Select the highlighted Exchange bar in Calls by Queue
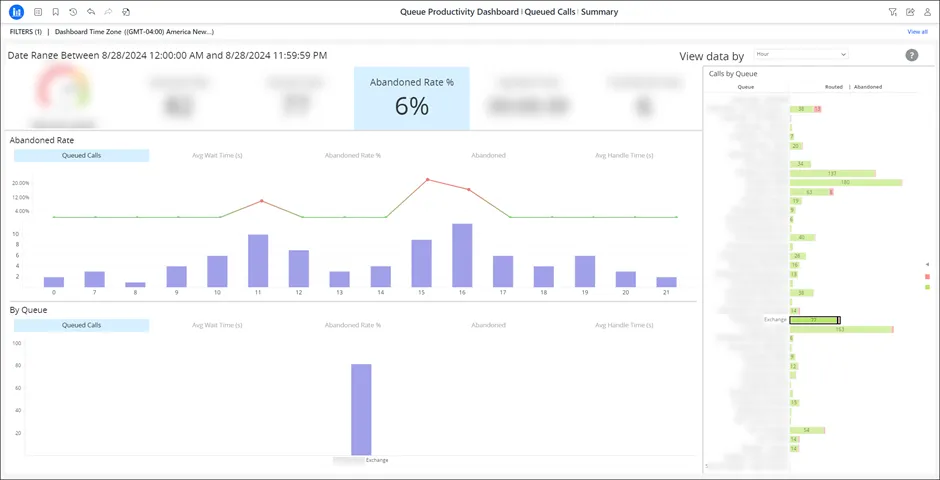This screenshot has height=480, width=940. pyautogui.click(x=815, y=320)
